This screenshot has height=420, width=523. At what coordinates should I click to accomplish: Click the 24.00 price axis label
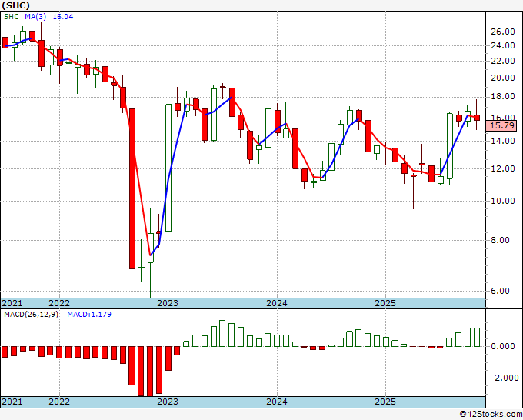(503, 45)
